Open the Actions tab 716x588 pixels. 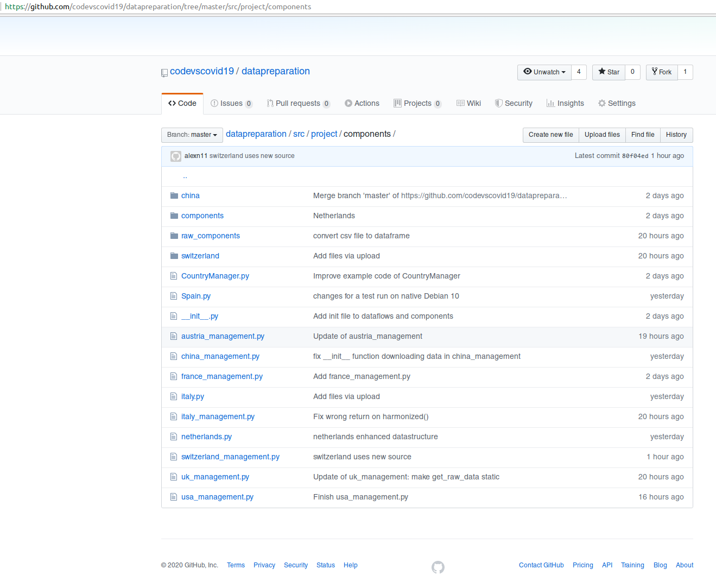pyautogui.click(x=362, y=103)
